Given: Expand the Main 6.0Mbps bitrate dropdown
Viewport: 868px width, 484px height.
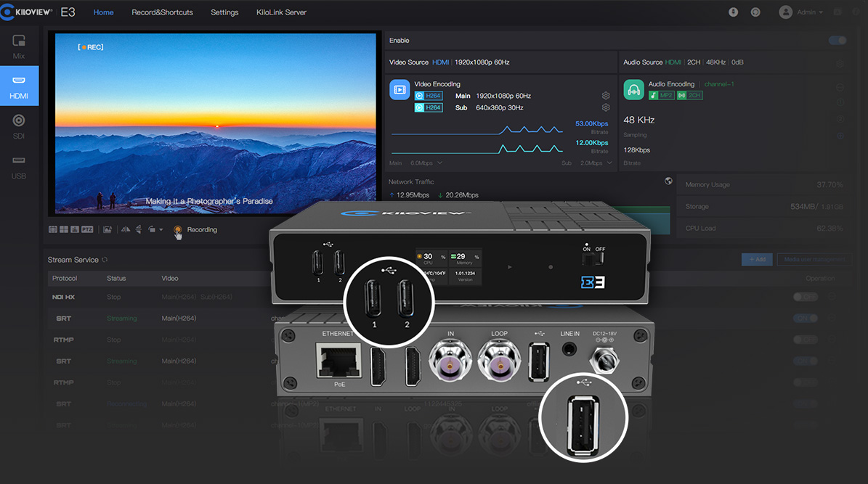Looking at the screenshot, I should point(422,163).
